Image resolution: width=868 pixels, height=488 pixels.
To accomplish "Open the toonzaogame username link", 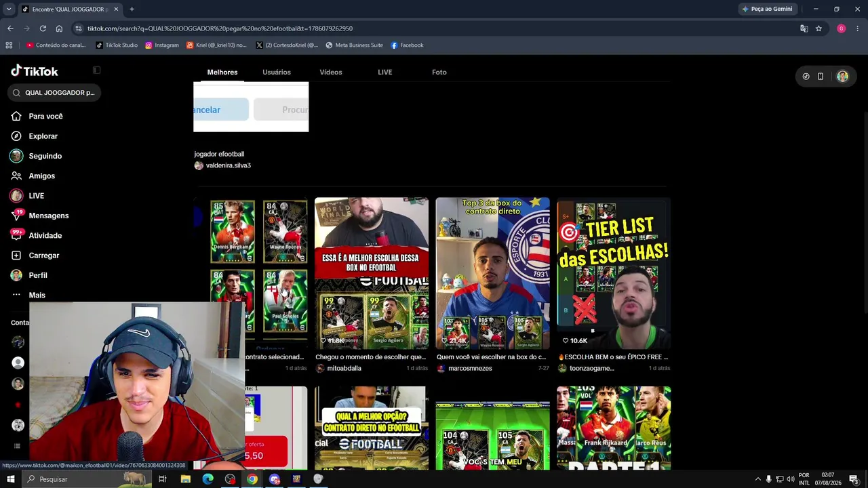I will pos(591,369).
